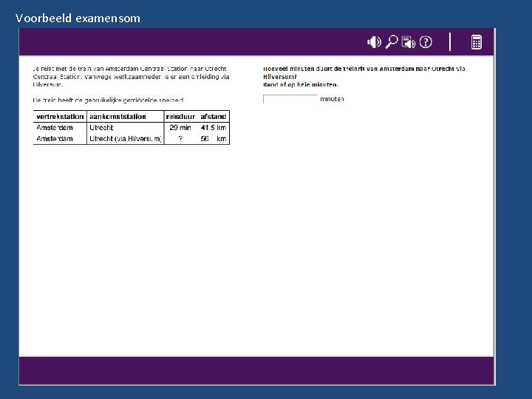532x399 pixels.
Task: Select the "29 min" reisduur cell
Action: click(x=180, y=128)
